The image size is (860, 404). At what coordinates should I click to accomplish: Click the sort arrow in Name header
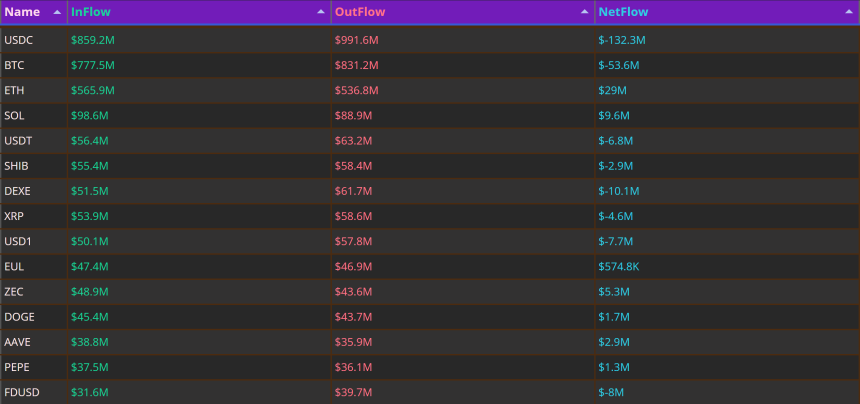coord(57,12)
